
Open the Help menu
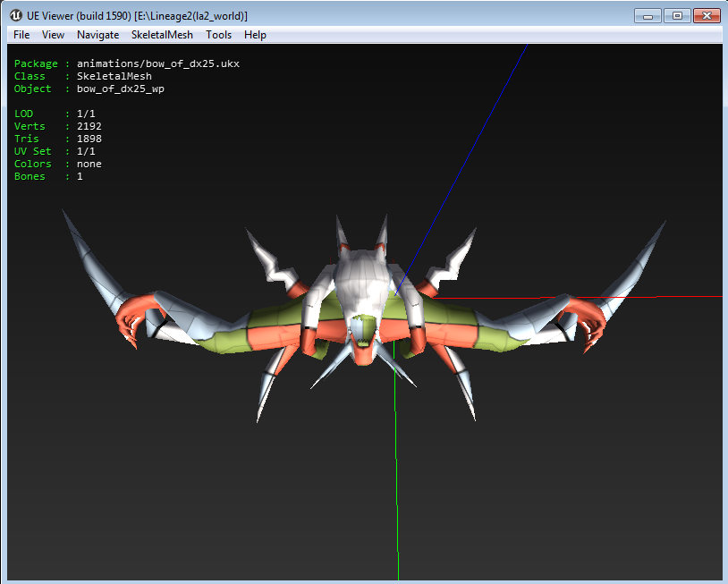(x=255, y=35)
